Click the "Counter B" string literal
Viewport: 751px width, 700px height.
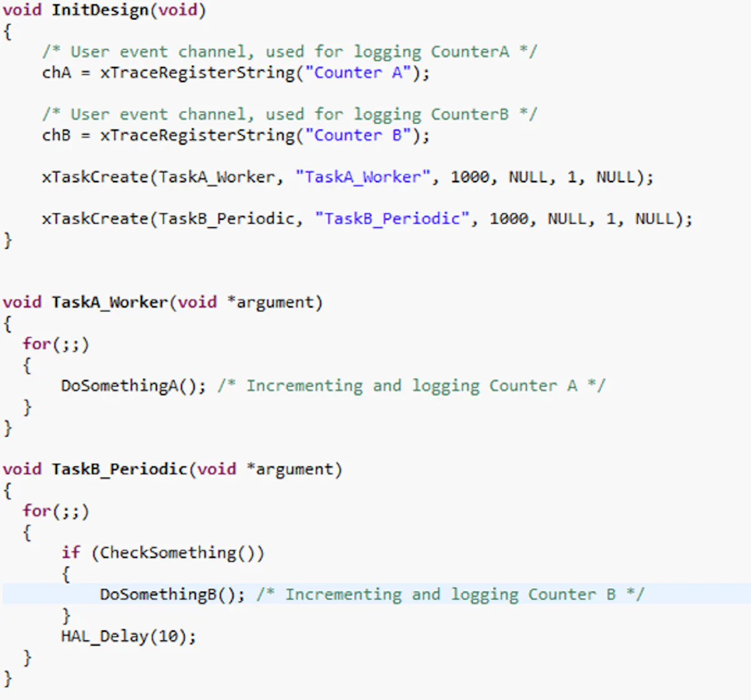358,135
